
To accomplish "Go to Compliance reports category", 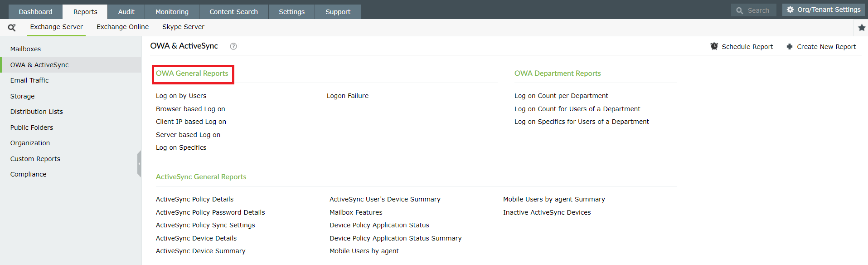I will (28, 174).
